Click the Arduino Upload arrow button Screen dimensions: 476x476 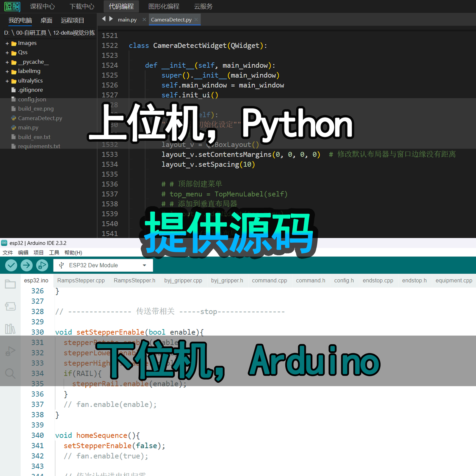click(26, 265)
